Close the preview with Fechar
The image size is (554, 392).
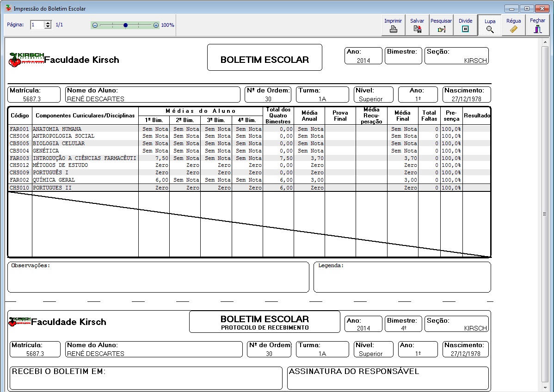[537, 25]
